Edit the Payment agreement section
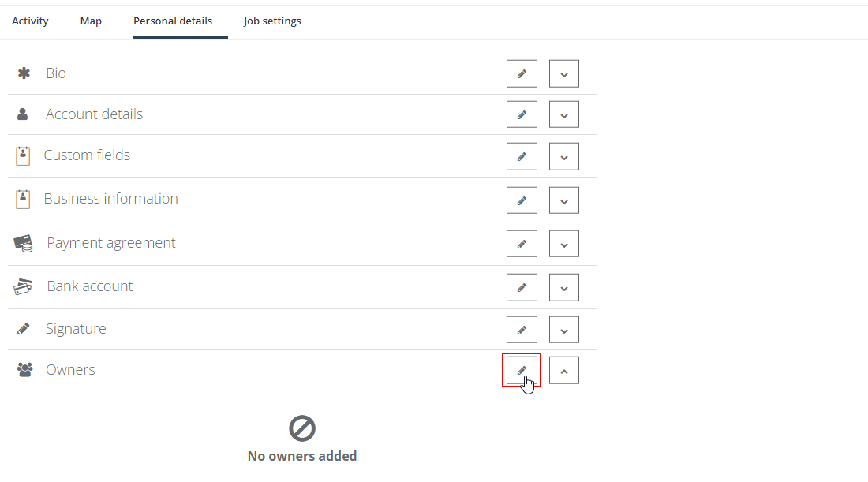868x482 pixels. point(522,244)
